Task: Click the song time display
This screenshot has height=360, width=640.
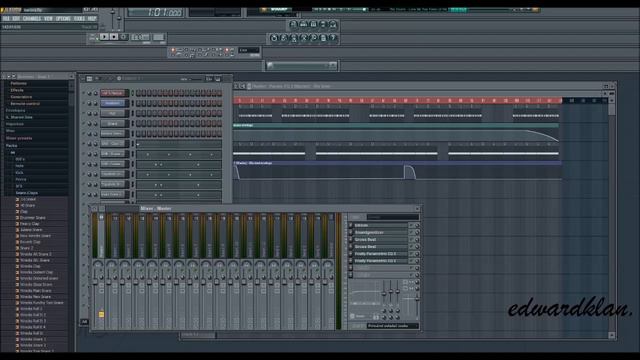Action: point(155,13)
